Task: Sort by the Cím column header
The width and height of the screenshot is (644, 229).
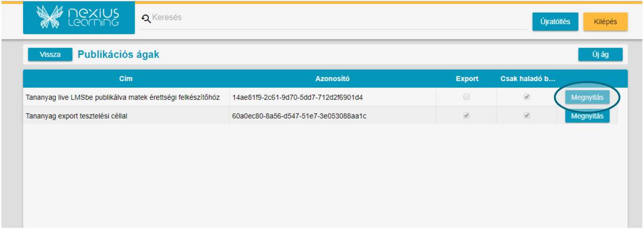Action: click(126, 79)
